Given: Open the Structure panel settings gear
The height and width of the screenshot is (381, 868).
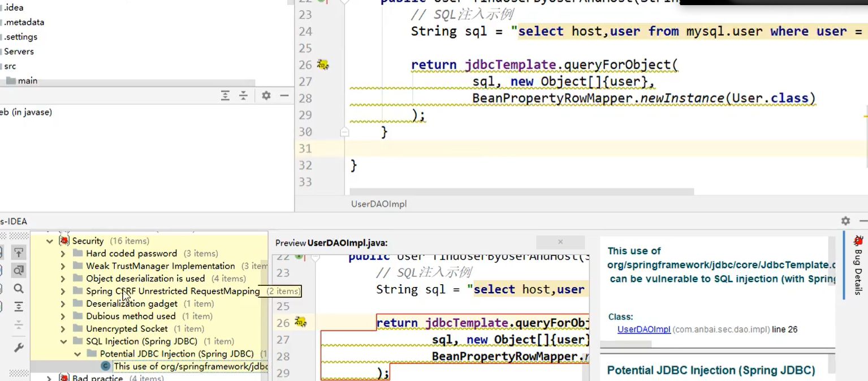Looking at the screenshot, I should [266, 96].
